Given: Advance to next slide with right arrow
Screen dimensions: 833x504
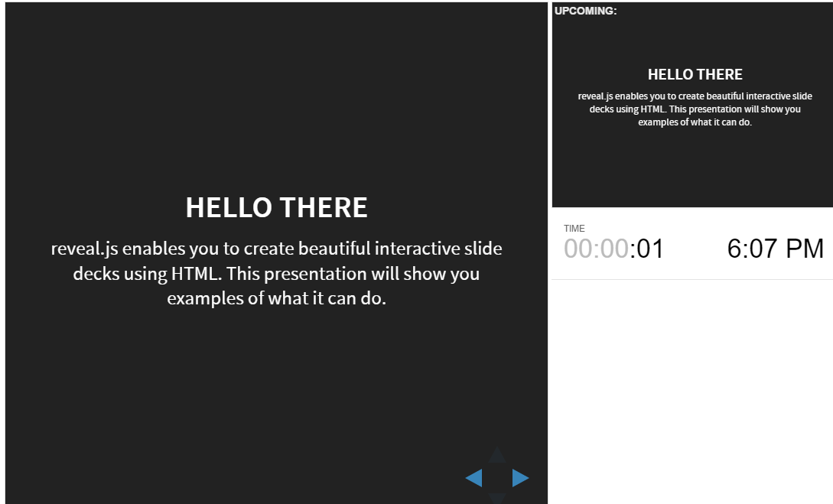Looking at the screenshot, I should 521,478.
